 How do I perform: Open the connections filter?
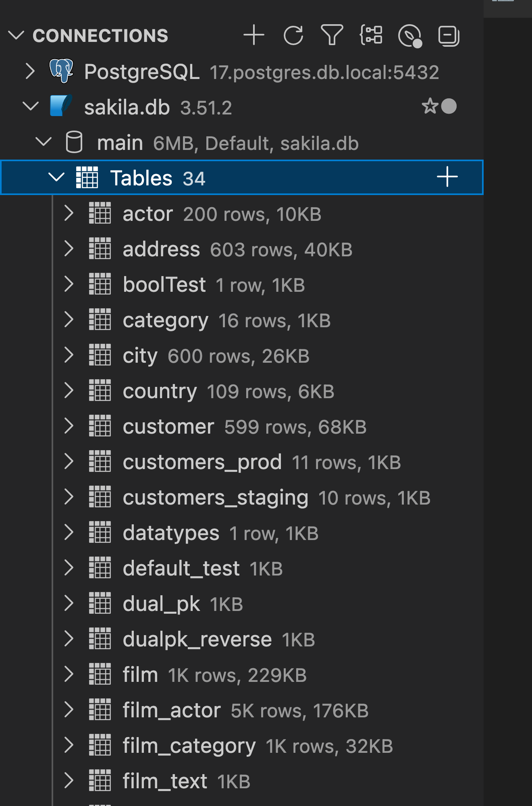click(331, 35)
